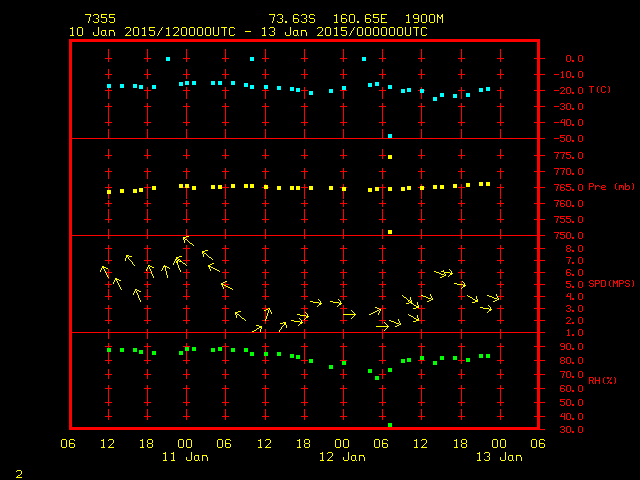Click the end time '13 Jan 2015/000000UTC'
The height and width of the screenshot is (480, 640).
click(344, 32)
